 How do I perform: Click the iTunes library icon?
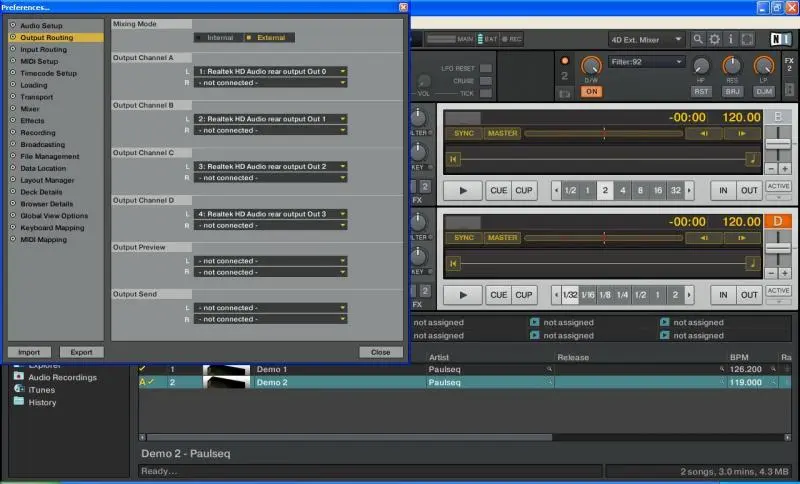[19, 389]
